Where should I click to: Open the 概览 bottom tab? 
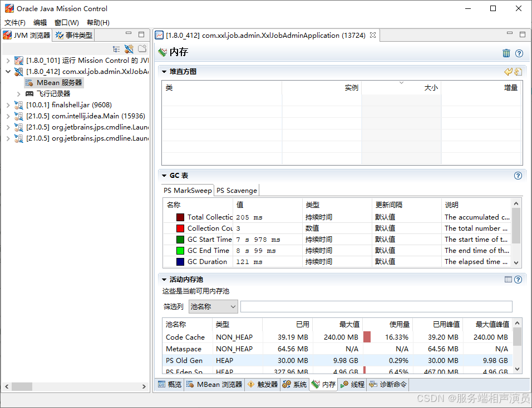pyautogui.click(x=170, y=384)
